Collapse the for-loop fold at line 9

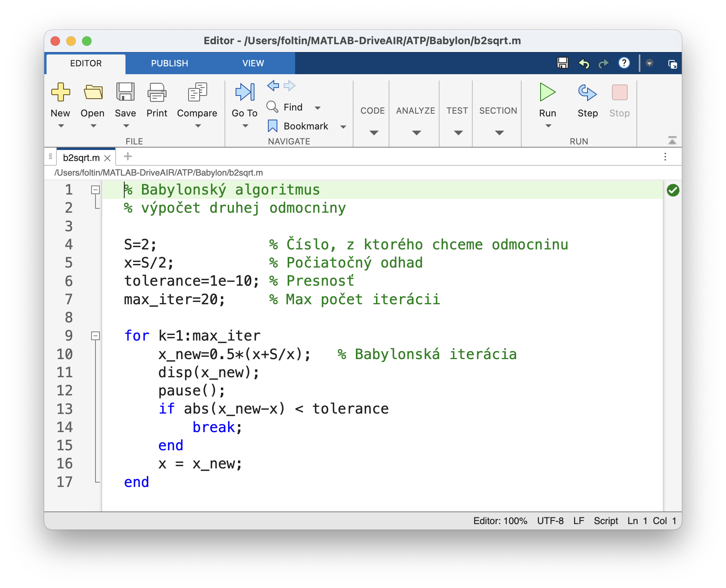pos(95,336)
